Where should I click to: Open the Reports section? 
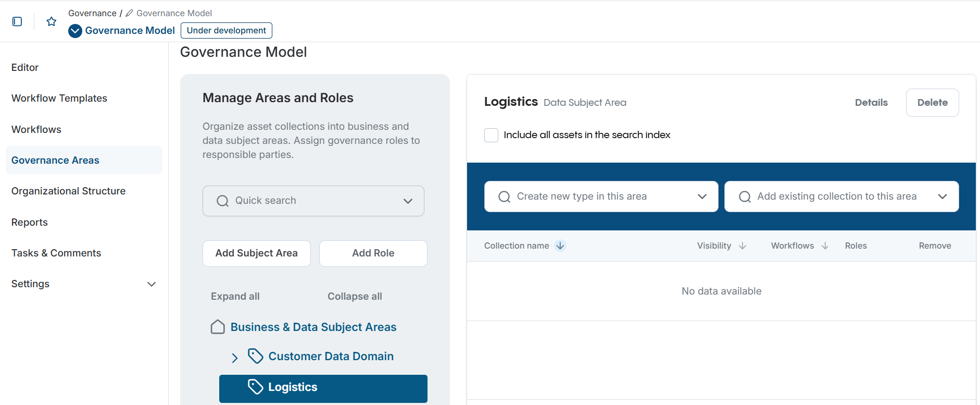29,222
